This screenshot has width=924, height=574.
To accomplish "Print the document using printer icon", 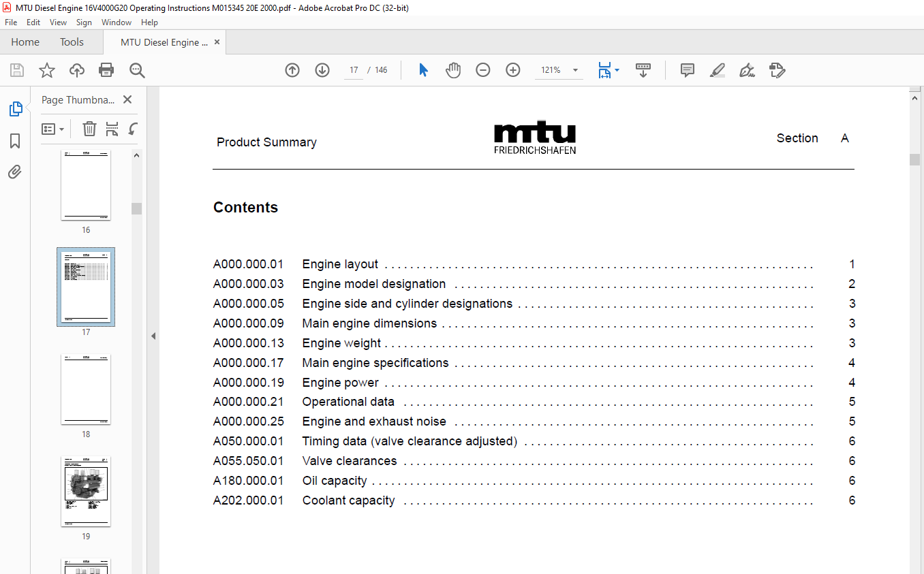I will [106, 70].
